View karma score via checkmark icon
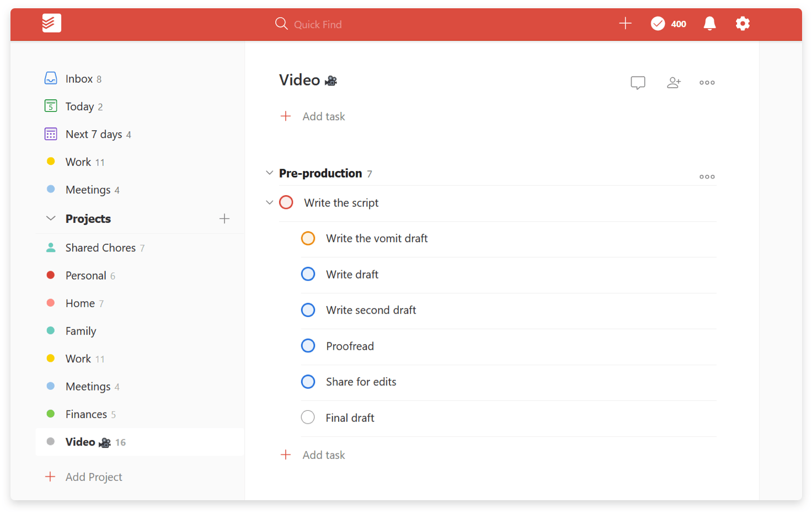812x514 pixels. coord(658,23)
